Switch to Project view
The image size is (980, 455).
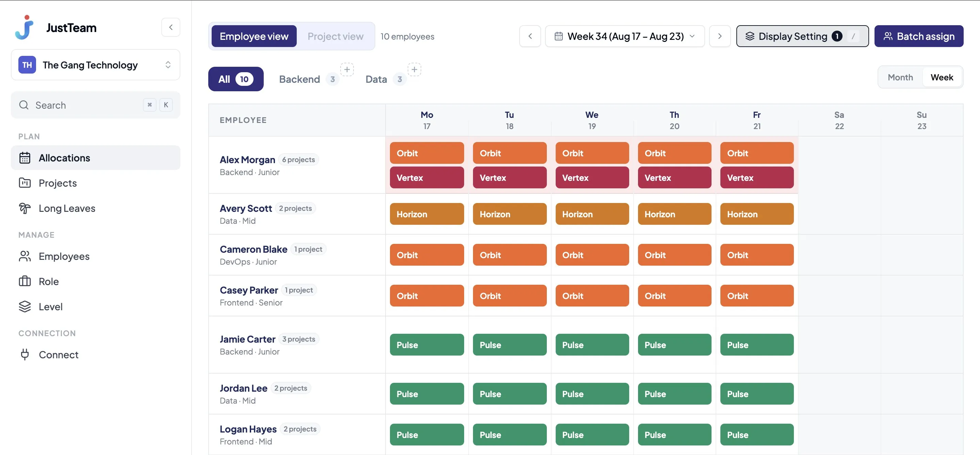335,36
